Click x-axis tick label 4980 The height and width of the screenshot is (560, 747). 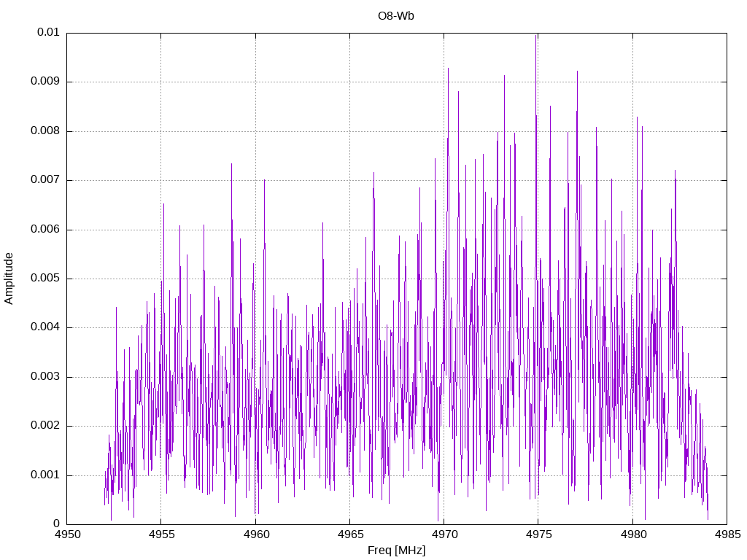[x=633, y=534]
